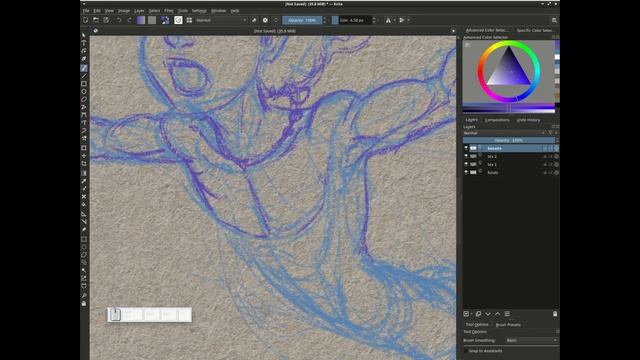Select the Text tool in toolbox

pos(84,43)
